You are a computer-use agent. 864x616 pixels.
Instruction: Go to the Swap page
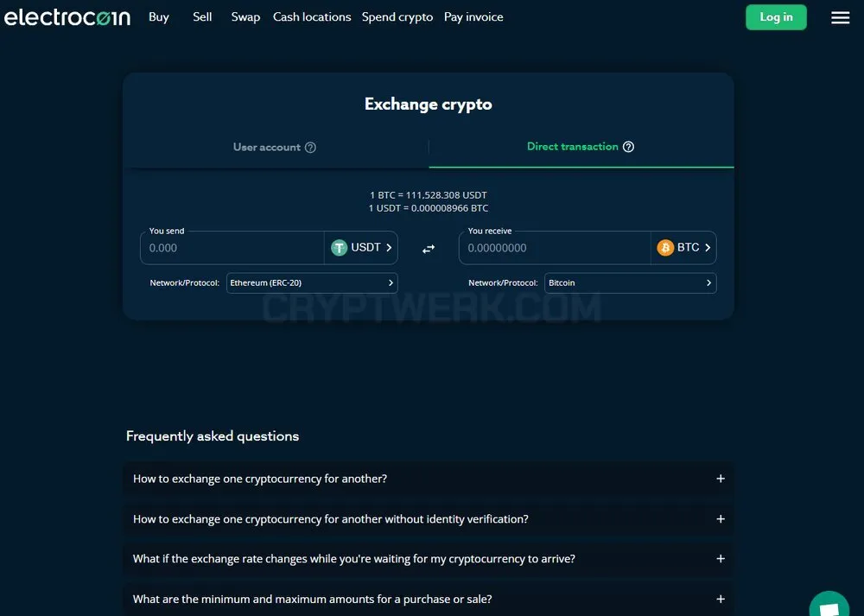tap(245, 17)
